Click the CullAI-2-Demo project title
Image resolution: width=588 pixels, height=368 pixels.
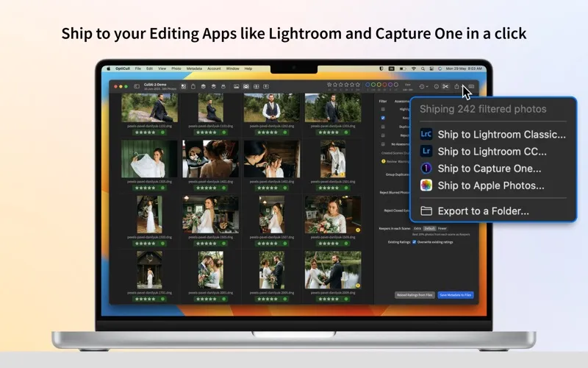coord(155,85)
